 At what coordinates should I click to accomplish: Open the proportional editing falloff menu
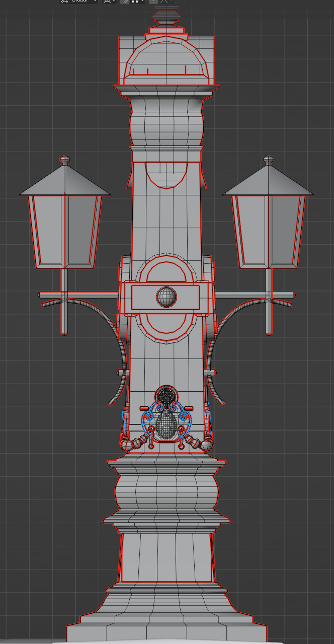coord(164,2)
